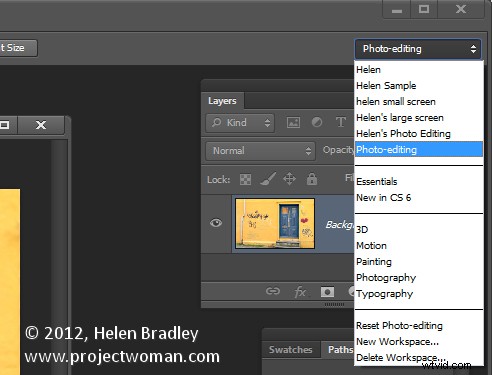Toggle lock image pixels brush icon
492x375 pixels.
(268, 179)
